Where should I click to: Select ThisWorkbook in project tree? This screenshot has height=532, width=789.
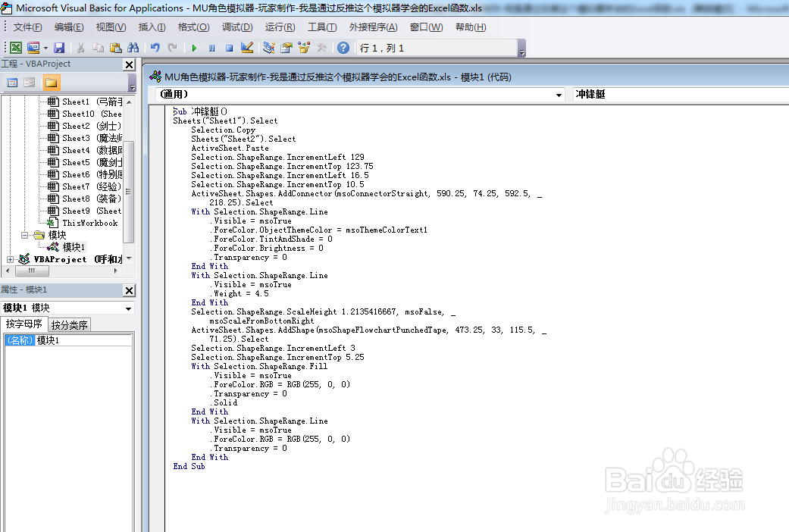(83, 223)
